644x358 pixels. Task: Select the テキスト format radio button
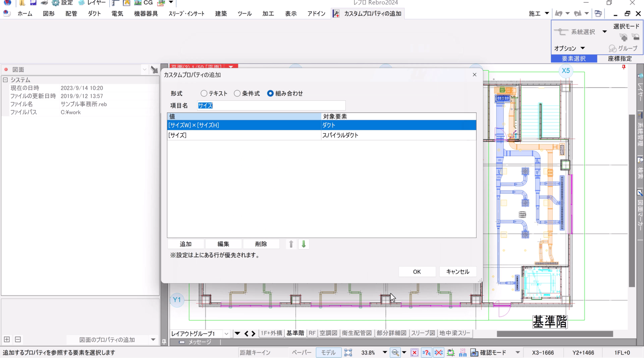click(x=204, y=93)
